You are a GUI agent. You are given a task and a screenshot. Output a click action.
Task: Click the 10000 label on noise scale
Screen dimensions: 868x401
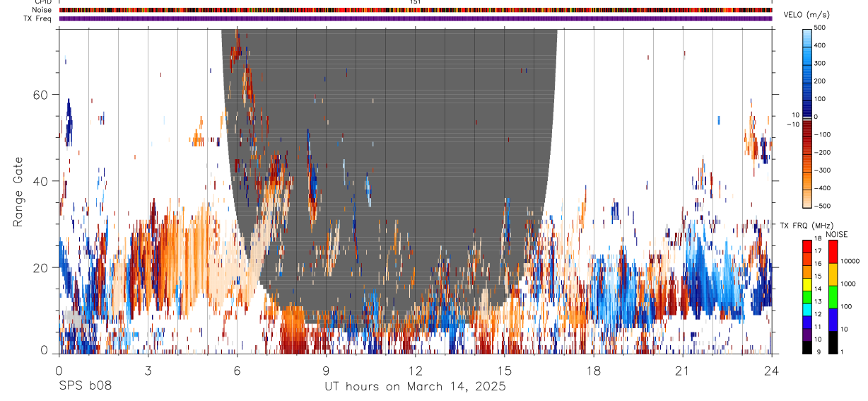[x=849, y=261]
